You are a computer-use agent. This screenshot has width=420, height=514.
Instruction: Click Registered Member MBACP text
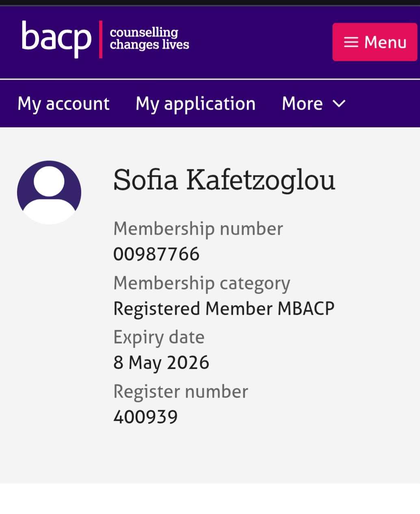click(x=224, y=308)
